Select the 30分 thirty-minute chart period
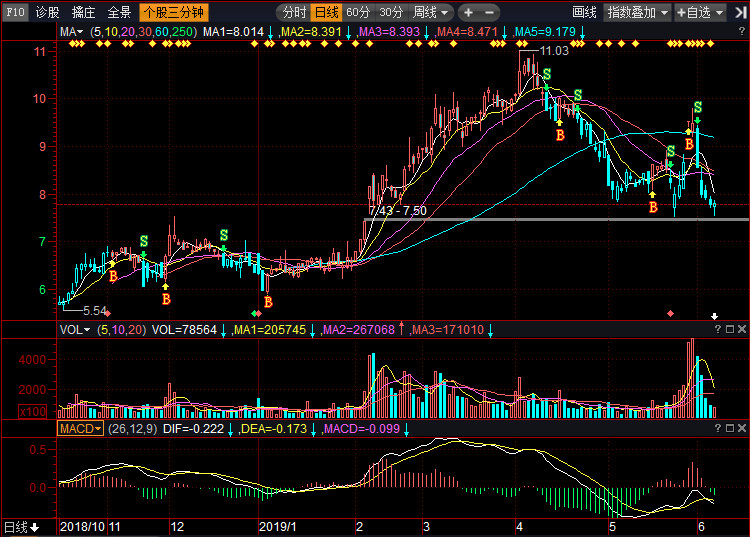Viewport: 750px width, 537px height. (x=391, y=13)
